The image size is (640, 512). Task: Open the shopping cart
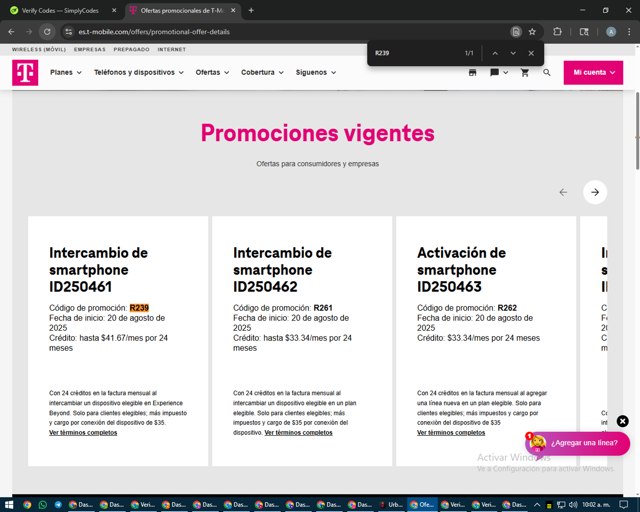[525, 73]
